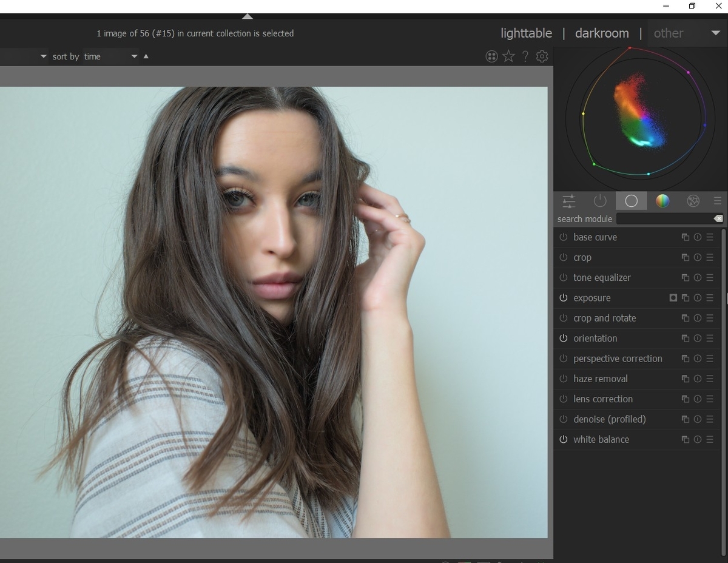The image size is (728, 563).
Task: Turn on haze removal module
Action: pyautogui.click(x=563, y=379)
